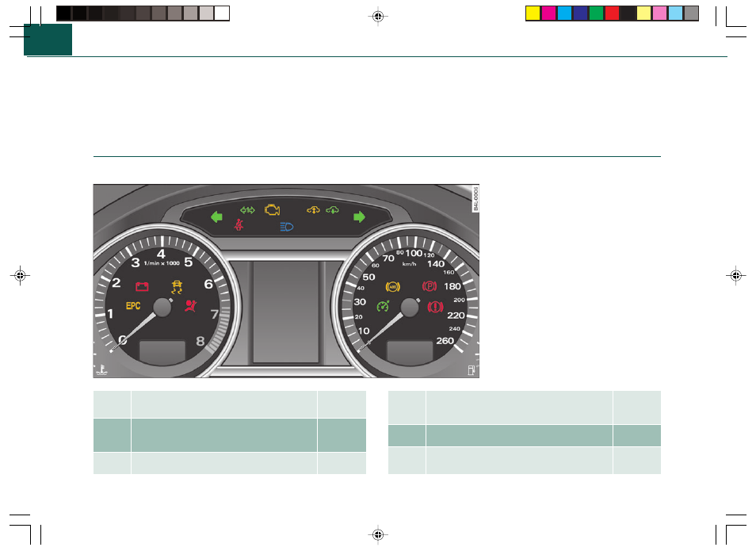
Task: Click the "8" tachometer marking
Action: (200, 341)
